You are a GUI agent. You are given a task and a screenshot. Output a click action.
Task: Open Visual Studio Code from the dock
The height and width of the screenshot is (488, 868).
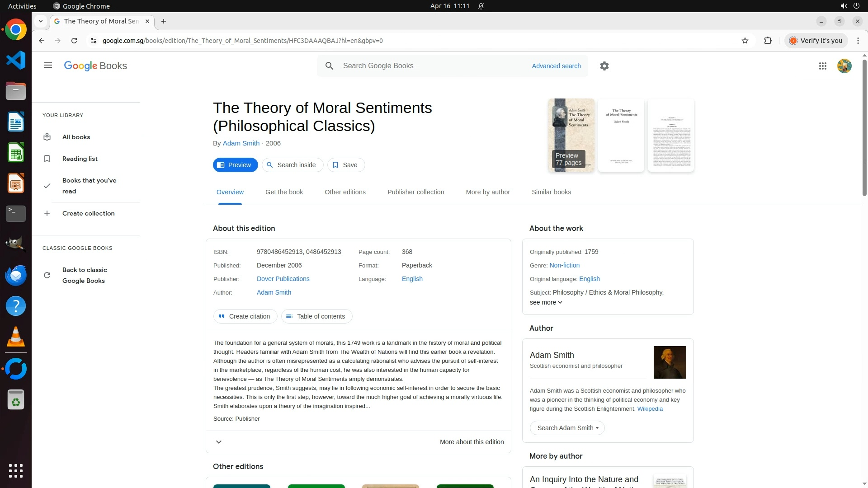[x=16, y=60]
